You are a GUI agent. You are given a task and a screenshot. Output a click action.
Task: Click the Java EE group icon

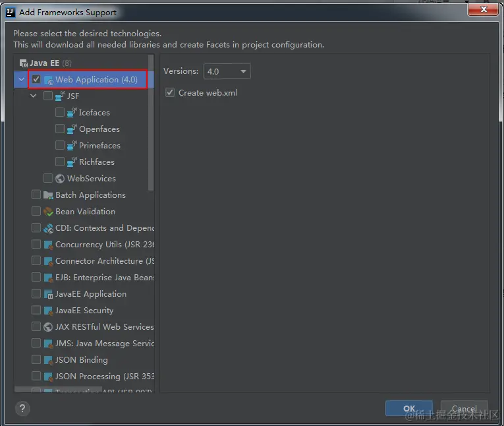click(x=24, y=63)
